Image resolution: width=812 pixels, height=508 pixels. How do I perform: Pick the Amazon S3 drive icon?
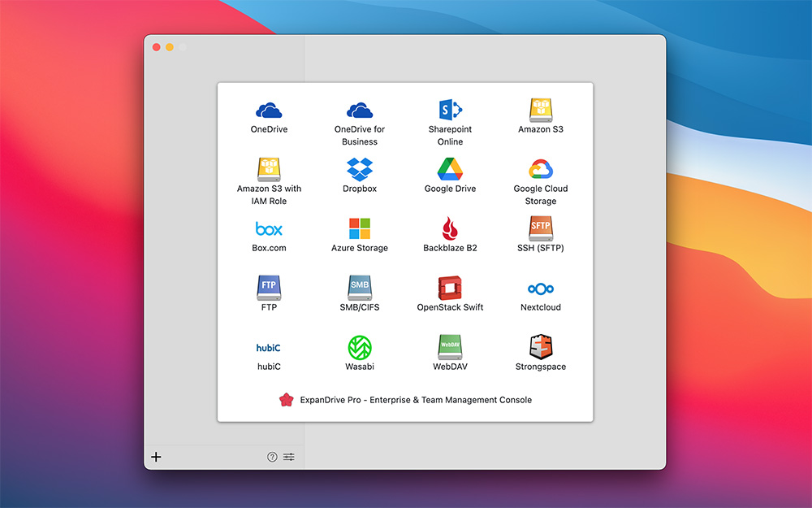pyautogui.click(x=541, y=110)
